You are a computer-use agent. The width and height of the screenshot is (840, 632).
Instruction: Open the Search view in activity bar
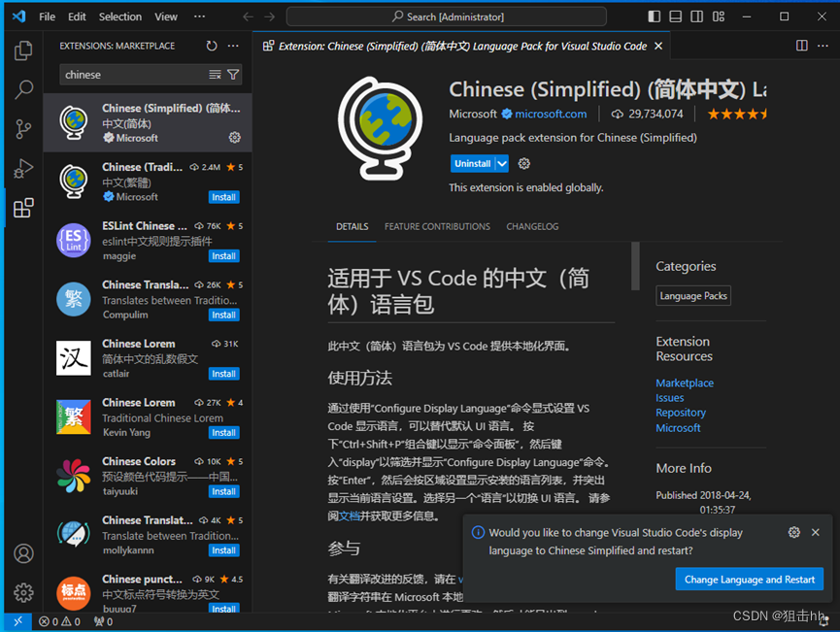[23, 89]
